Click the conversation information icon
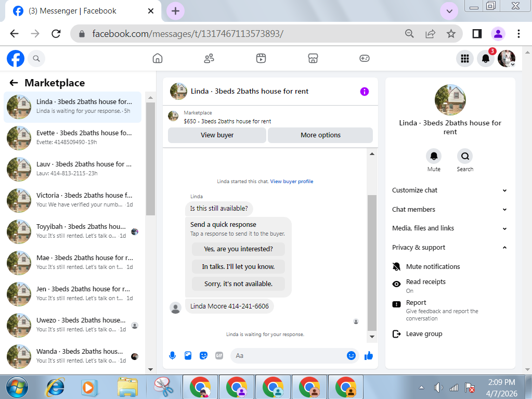Image resolution: width=532 pixels, height=399 pixels. (x=365, y=91)
